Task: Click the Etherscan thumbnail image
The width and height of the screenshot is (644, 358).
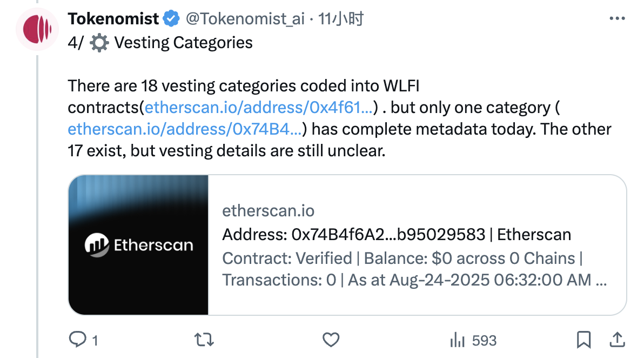Action: tap(138, 244)
